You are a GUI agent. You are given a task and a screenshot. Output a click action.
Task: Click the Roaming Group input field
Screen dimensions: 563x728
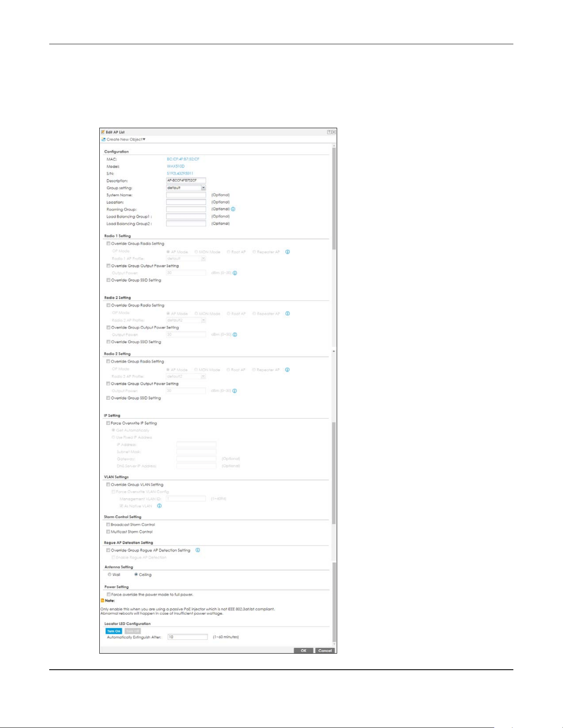(x=186, y=209)
